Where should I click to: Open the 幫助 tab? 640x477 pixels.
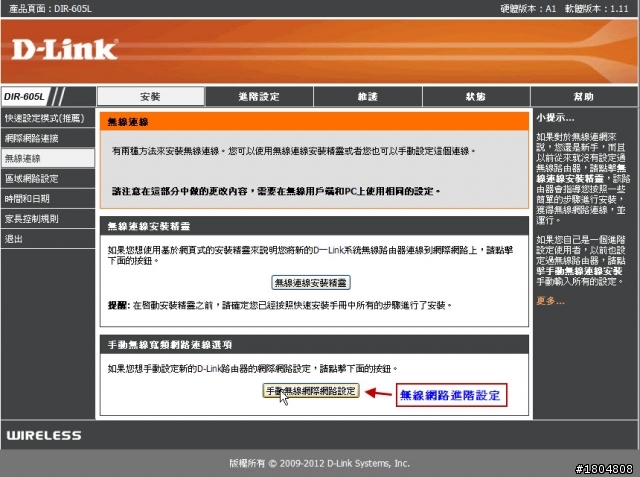pos(584,97)
